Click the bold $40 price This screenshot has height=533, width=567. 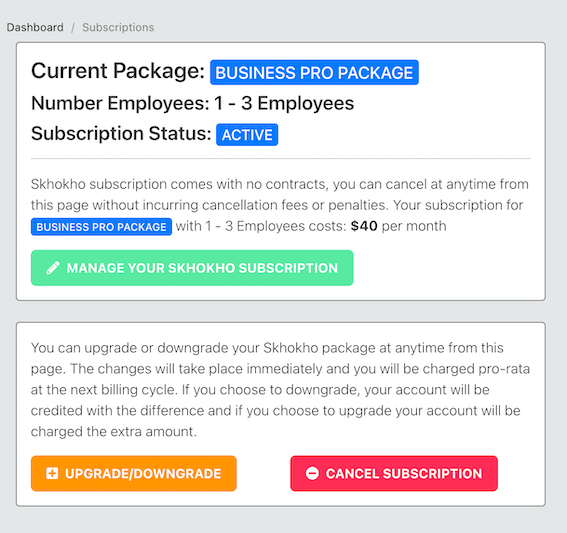(364, 226)
